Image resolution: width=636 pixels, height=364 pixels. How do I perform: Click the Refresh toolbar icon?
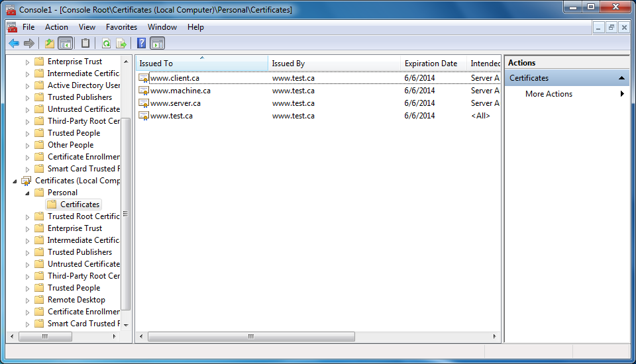click(x=106, y=44)
